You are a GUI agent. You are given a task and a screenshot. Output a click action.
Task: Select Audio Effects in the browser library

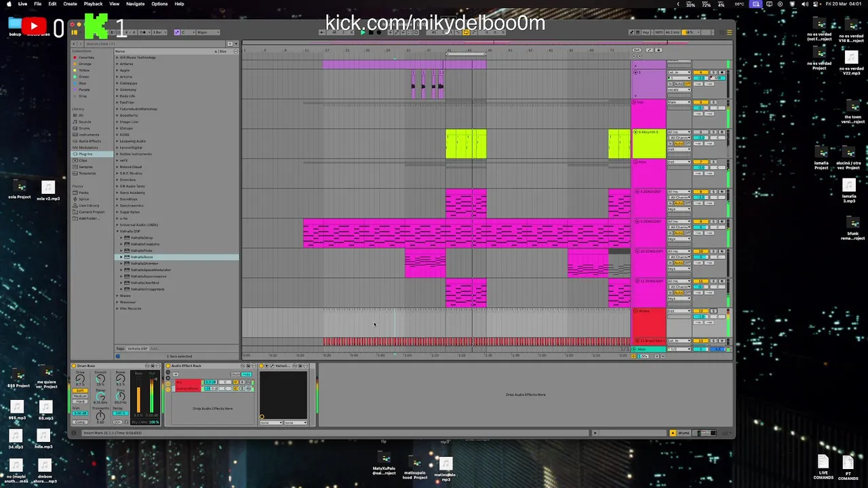(x=90, y=141)
